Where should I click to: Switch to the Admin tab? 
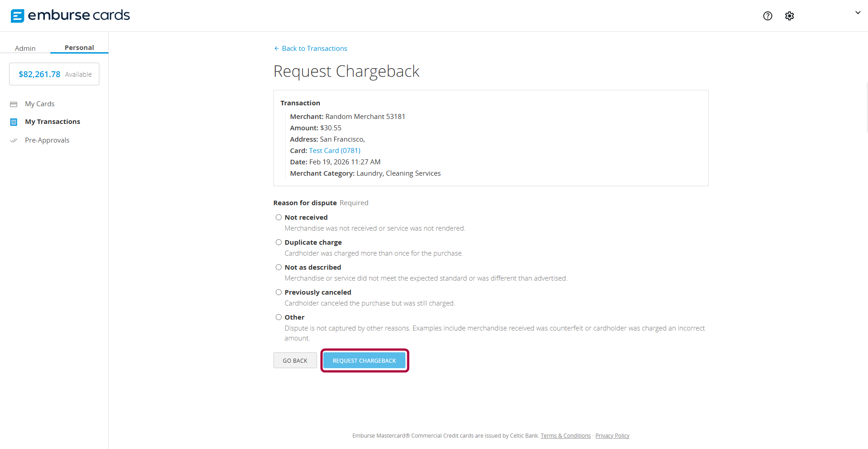(25, 48)
